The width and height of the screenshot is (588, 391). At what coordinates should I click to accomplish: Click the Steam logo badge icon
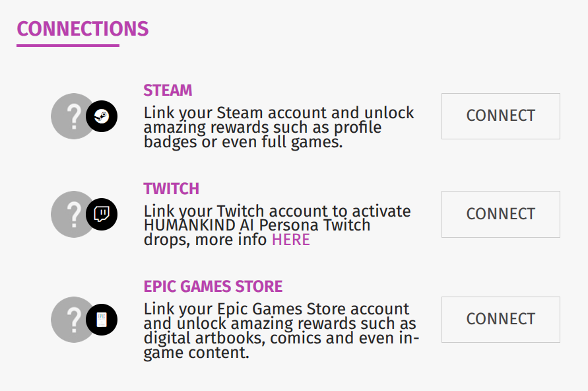[x=102, y=116]
